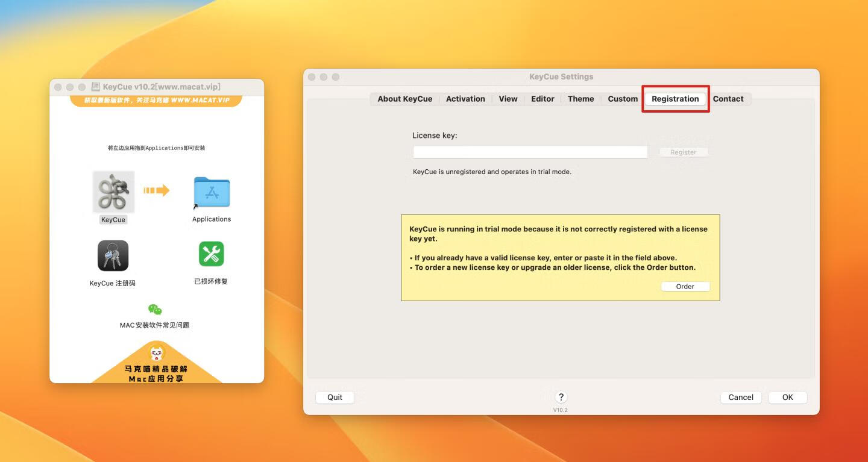This screenshot has width=868, height=462.
Task: Open the KeyCue 注册码 keychain icon
Action: (x=113, y=256)
